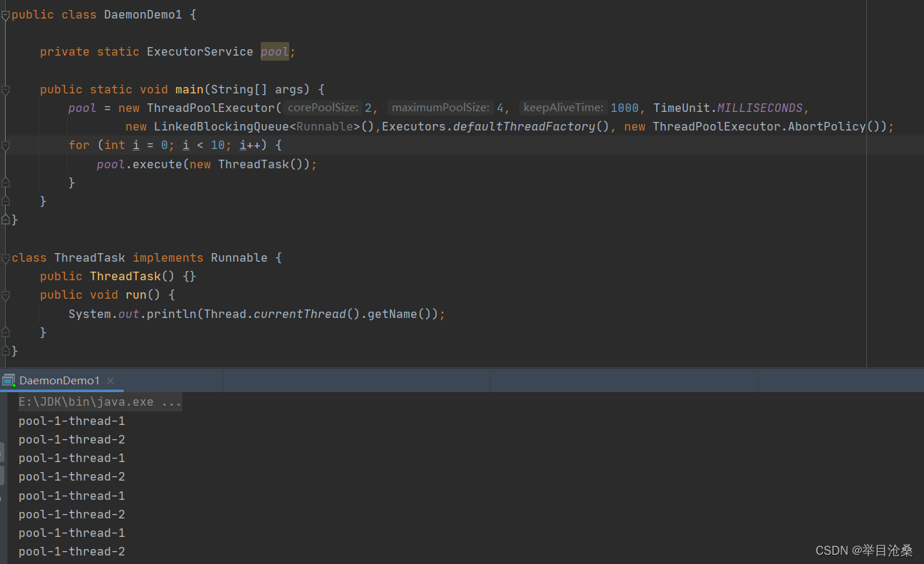Collapse the for loop fold marker
The image size is (924, 564).
coord(5,145)
